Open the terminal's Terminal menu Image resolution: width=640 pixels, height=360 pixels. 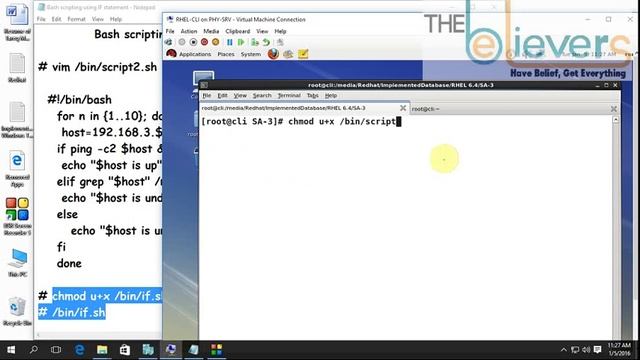[x=289, y=96]
